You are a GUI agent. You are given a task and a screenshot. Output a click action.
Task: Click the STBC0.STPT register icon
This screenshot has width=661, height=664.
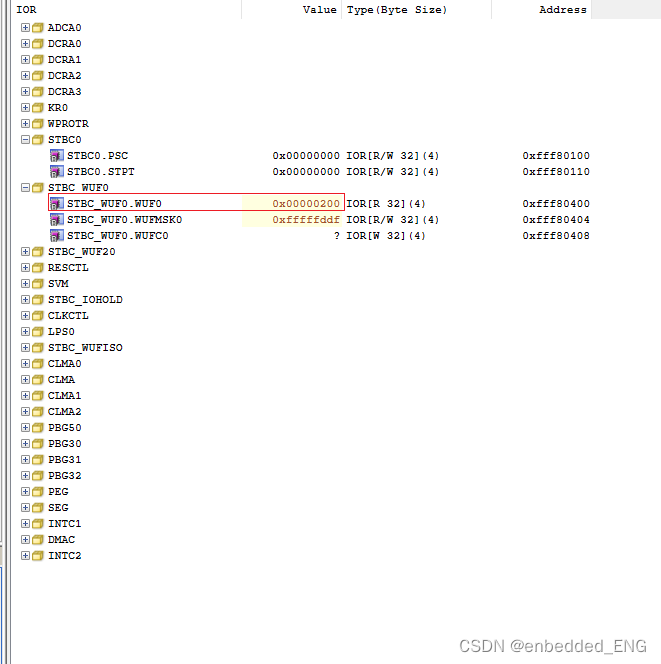click(56, 172)
